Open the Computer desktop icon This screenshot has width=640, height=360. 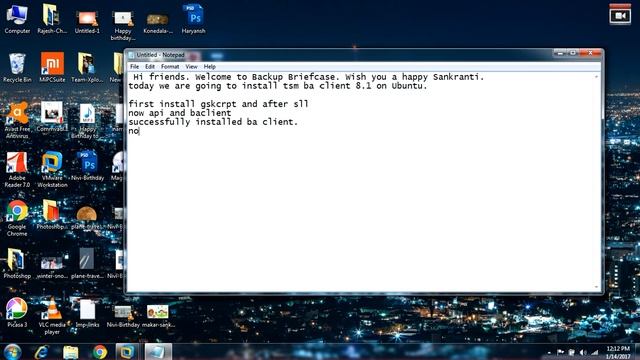point(17,19)
